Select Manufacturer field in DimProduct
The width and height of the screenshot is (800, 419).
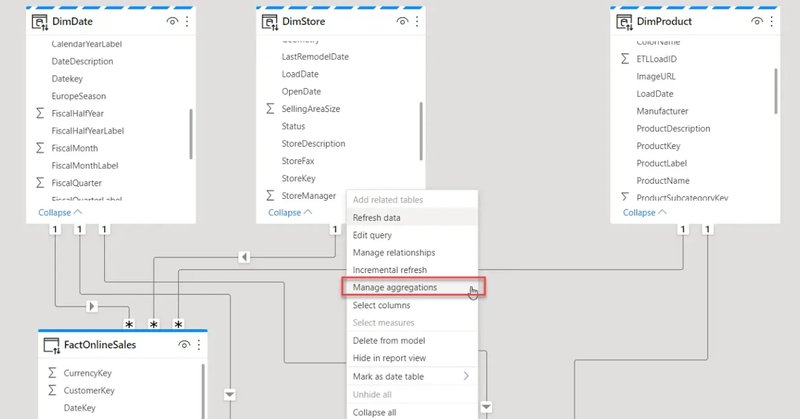click(x=662, y=111)
